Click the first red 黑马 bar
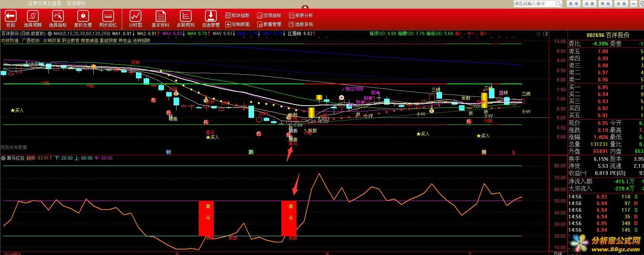 click(x=206, y=218)
